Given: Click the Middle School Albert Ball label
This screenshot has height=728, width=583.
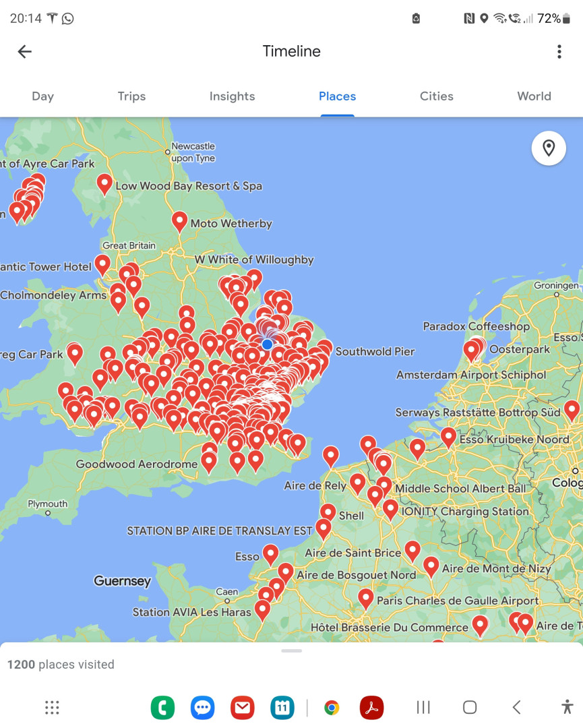Looking at the screenshot, I should coord(460,489).
